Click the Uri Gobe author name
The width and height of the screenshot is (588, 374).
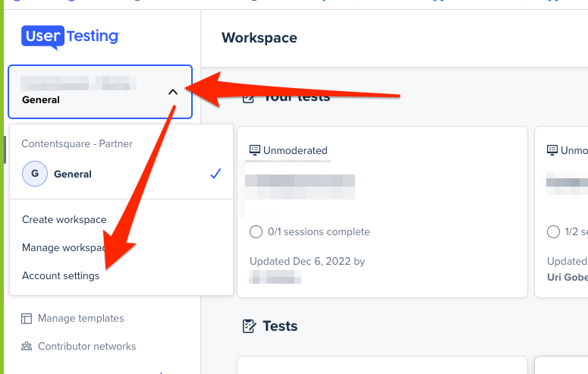567,277
